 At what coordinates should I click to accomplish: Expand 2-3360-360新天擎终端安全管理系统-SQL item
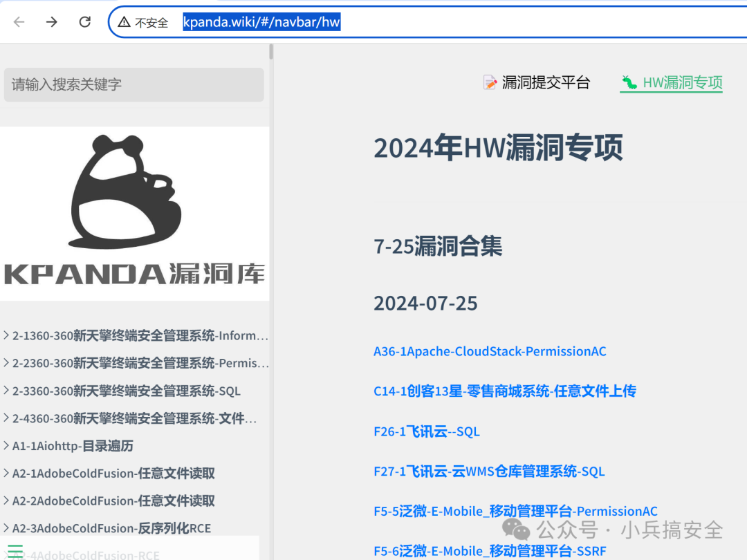[122, 391]
